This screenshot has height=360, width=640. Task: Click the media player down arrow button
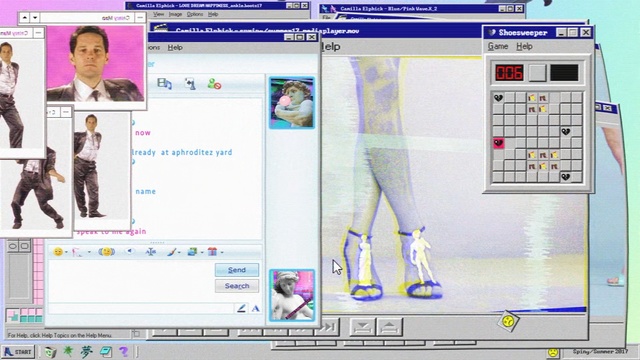pos(362,327)
